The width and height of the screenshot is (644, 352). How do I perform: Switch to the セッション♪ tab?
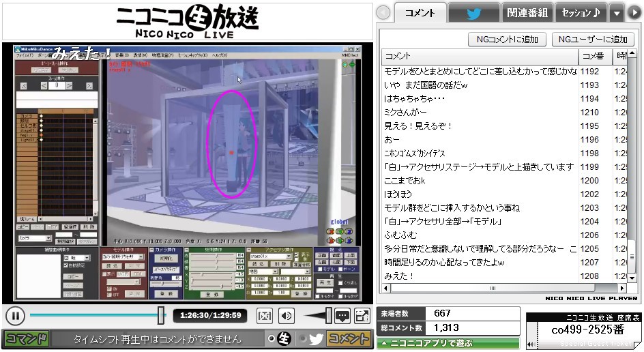point(581,13)
